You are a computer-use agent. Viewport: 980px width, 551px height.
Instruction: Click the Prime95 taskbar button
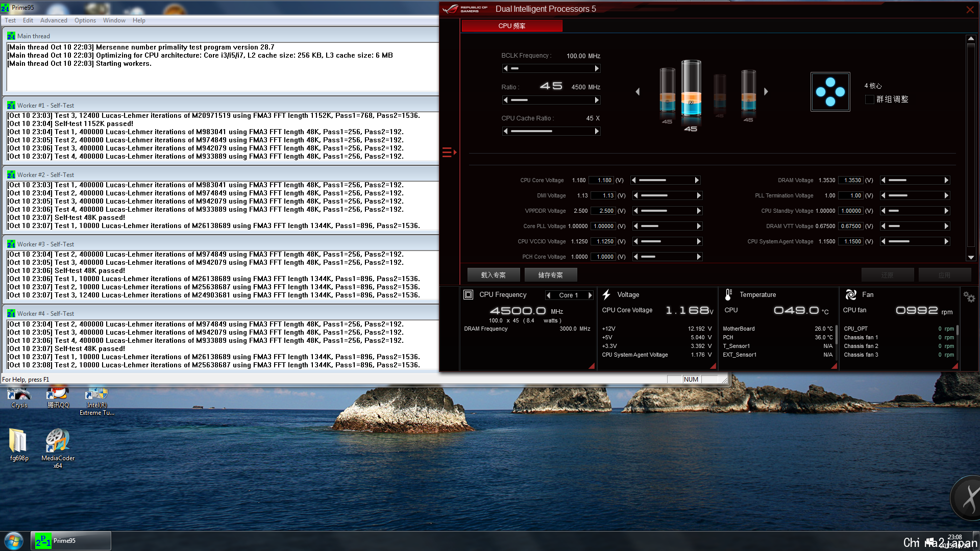coord(71,541)
